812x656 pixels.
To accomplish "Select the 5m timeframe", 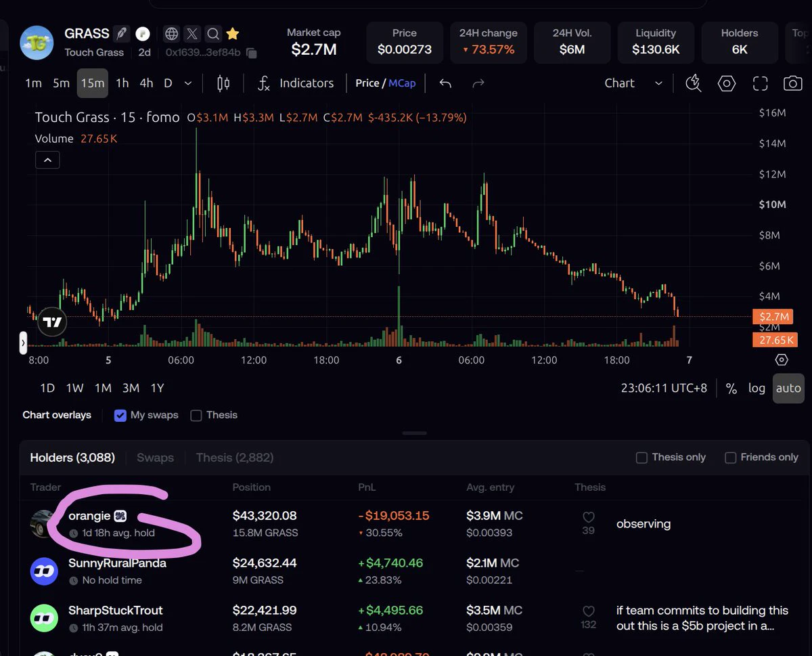I will [x=62, y=83].
